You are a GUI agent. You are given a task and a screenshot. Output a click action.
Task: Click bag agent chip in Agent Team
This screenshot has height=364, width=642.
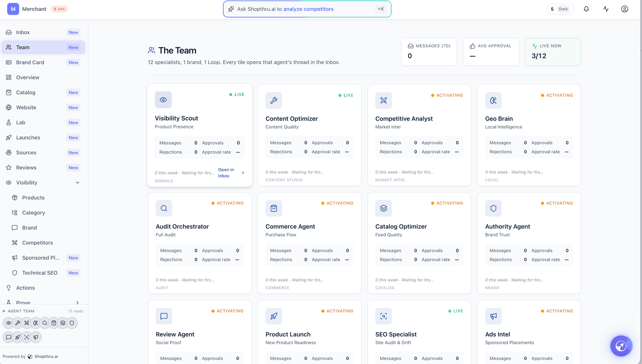coord(54,323)
